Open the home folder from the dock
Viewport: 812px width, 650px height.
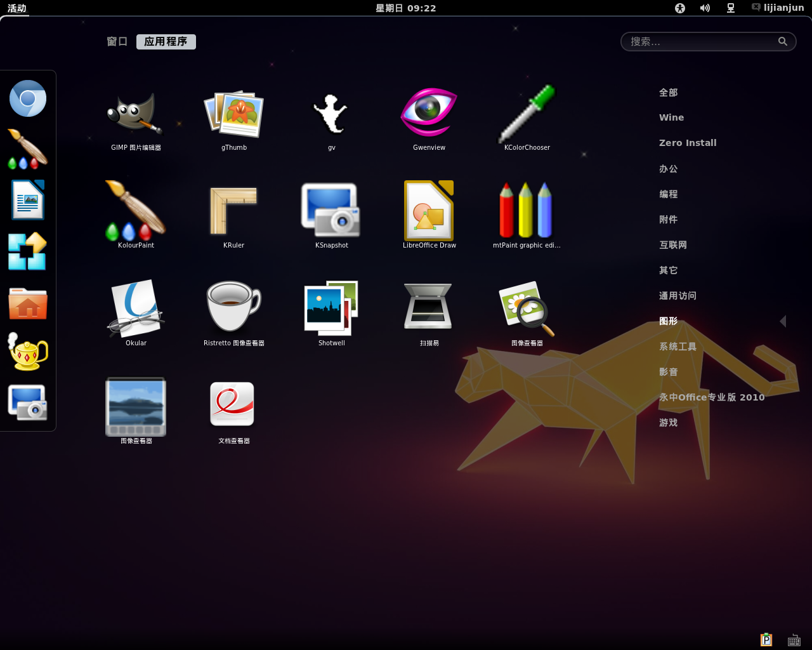tap(28, 303)
